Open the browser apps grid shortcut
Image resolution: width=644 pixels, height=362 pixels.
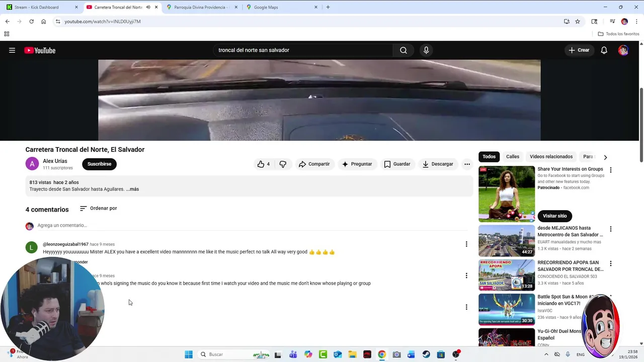(7, 34)
